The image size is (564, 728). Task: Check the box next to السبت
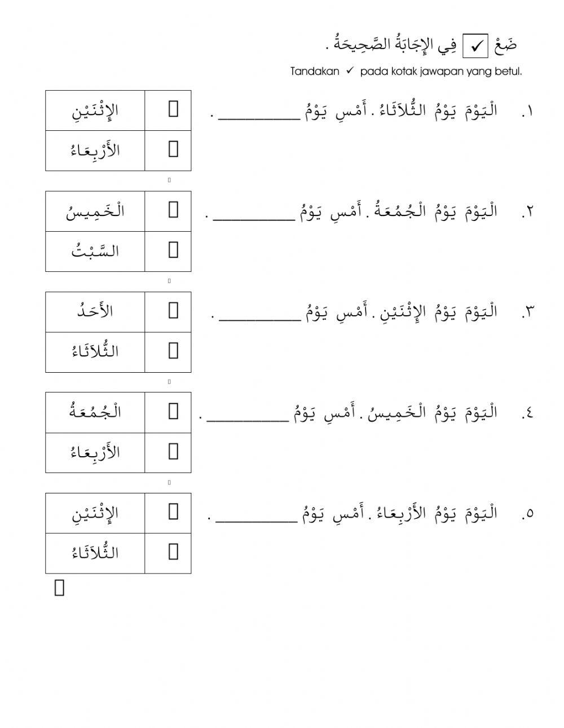173,250
